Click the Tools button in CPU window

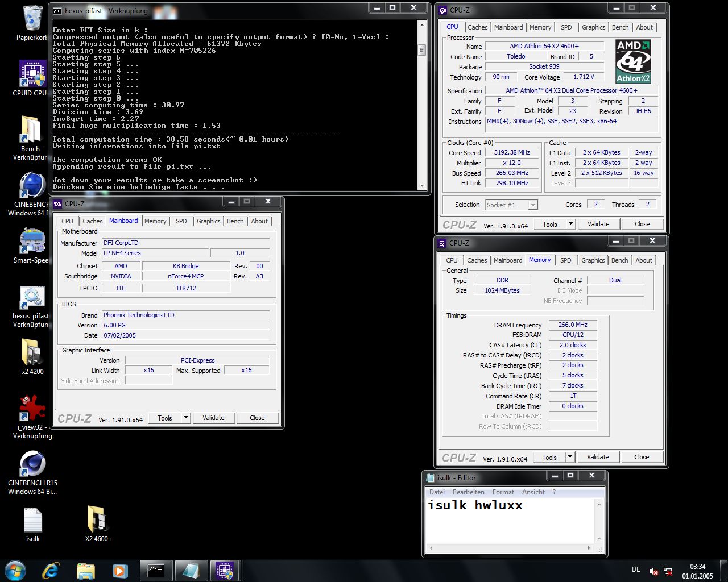point(550,224)
